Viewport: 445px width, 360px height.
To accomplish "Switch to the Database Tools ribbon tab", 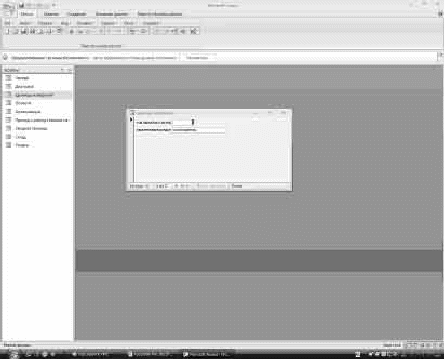I will point(160,14).
